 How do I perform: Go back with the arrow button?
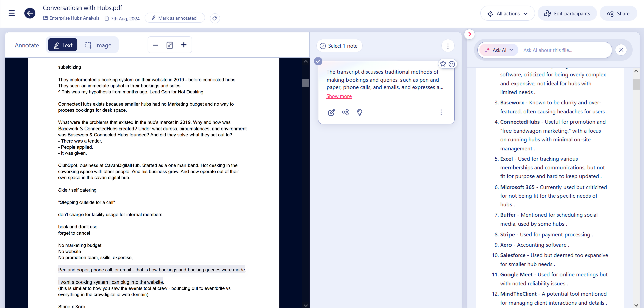pyautogui.click(x=30, y=13)
